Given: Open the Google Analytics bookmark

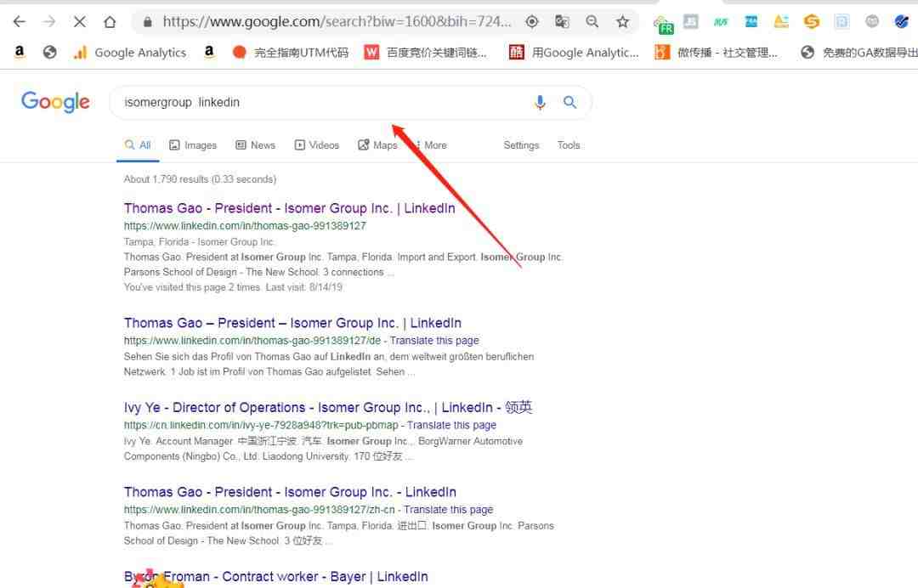Looking at the screenshot, I should pyautogui.click(x=130, y=53).
